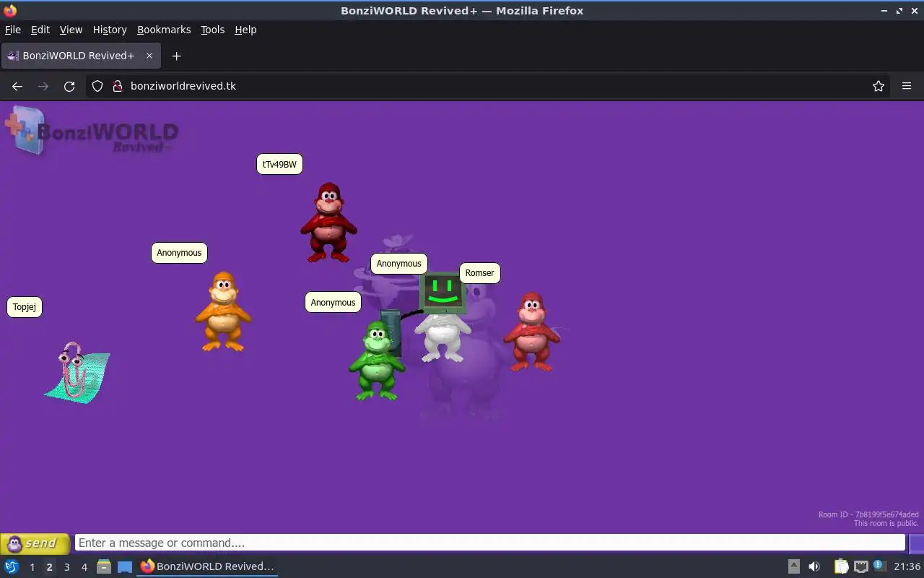
Task: Close the BonziWORLD Revived+ tab
Action: click(x=149, y=56)
